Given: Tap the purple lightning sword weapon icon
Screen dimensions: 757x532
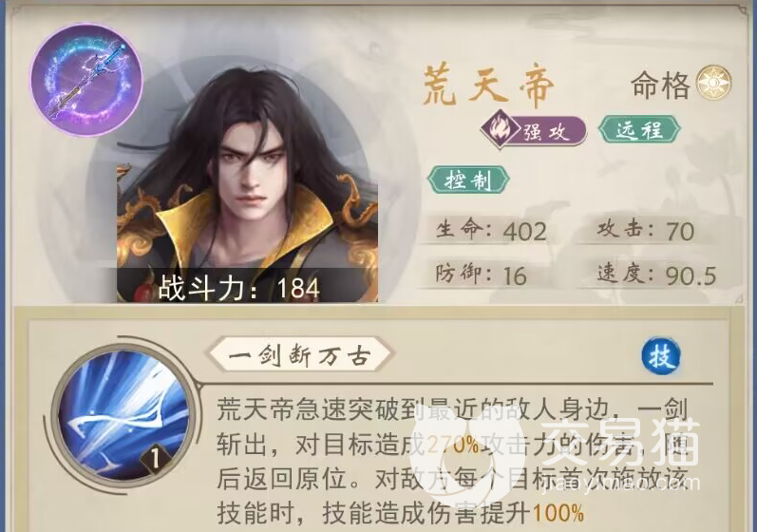Looking at the screenshot, I should 86,80.
